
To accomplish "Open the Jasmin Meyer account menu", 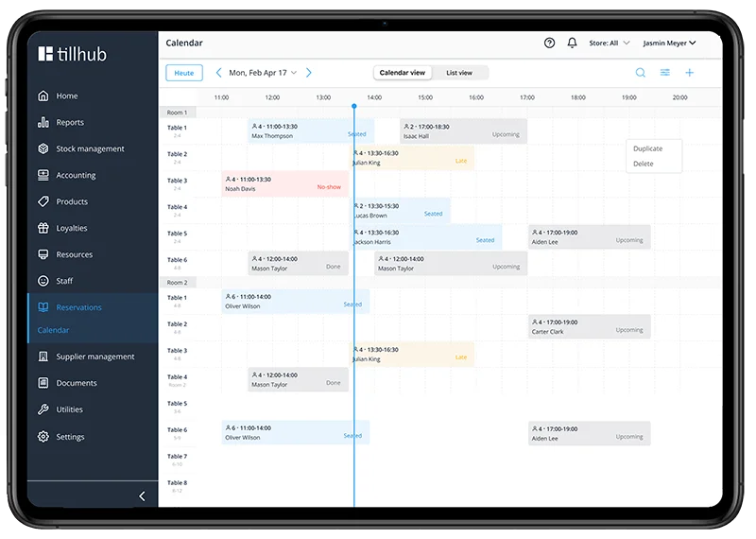I will (669, 43).
